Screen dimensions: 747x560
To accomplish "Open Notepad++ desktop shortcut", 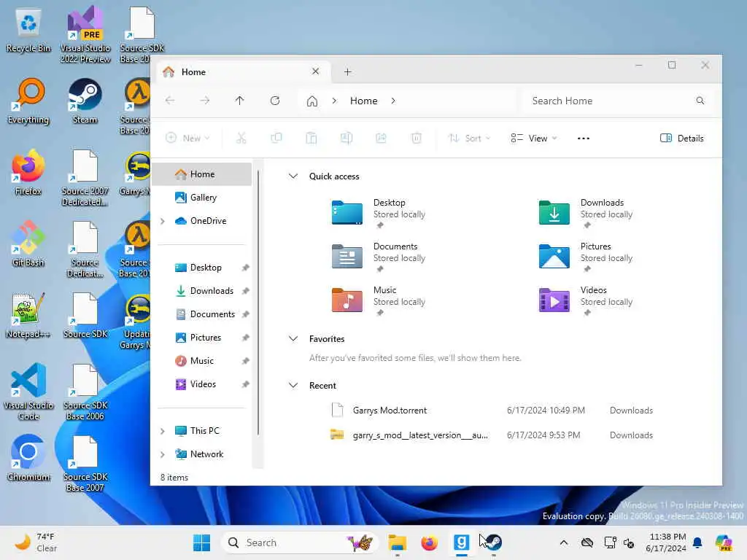I will pyautogui.click(x=28, y=315).
